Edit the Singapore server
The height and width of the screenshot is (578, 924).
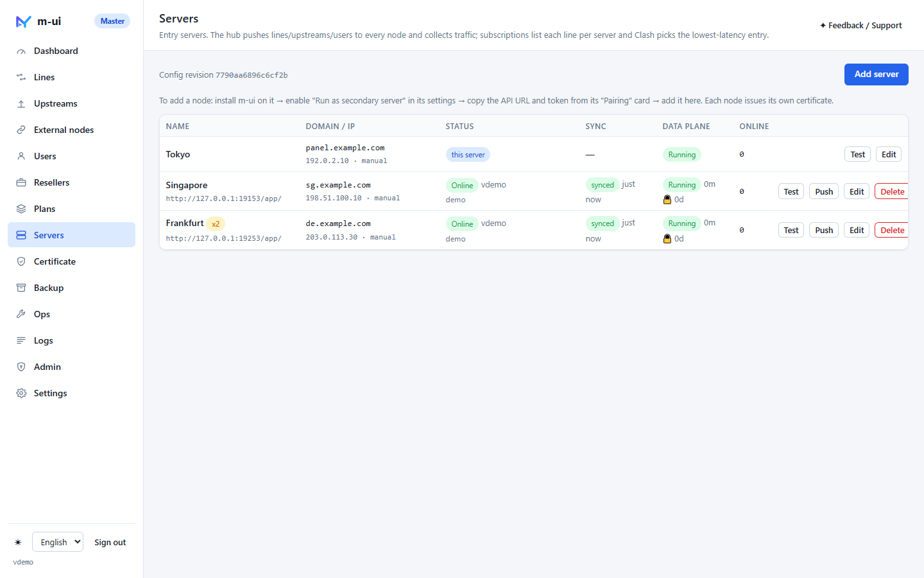click(857, 192)
